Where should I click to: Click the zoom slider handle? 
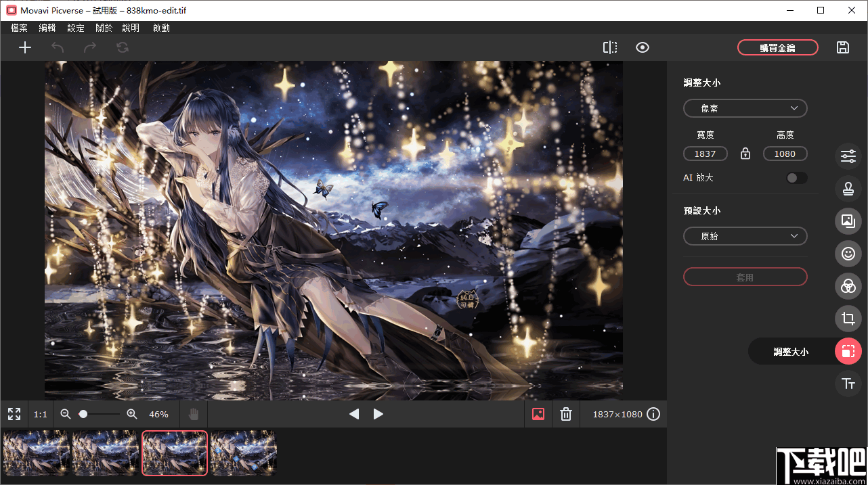83,414
